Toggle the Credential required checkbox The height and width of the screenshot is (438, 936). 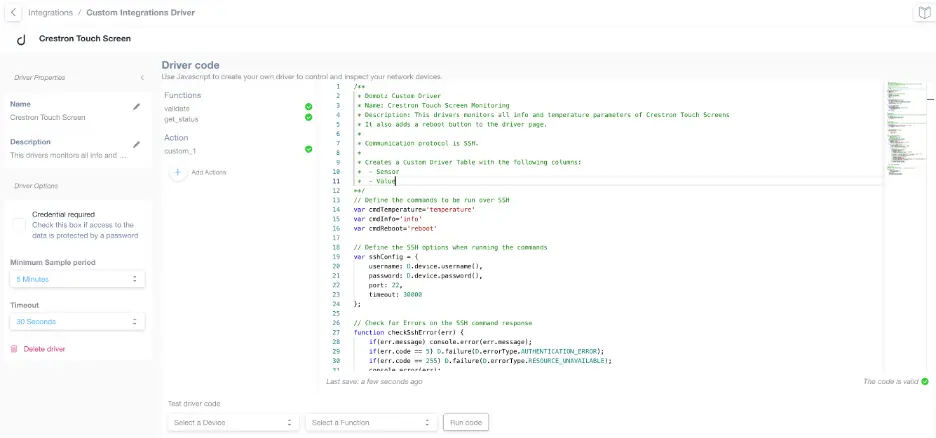(x=19, y=225)
